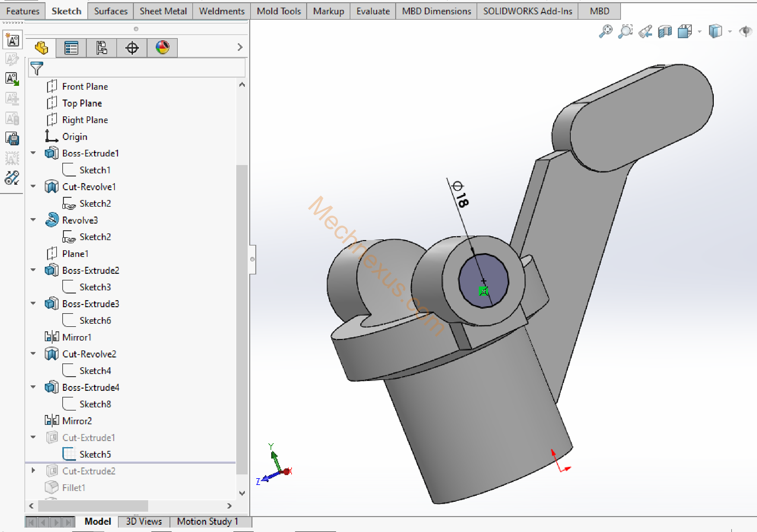
Task: Select Sketch5 in the feature tree
Action: (95, 454)
